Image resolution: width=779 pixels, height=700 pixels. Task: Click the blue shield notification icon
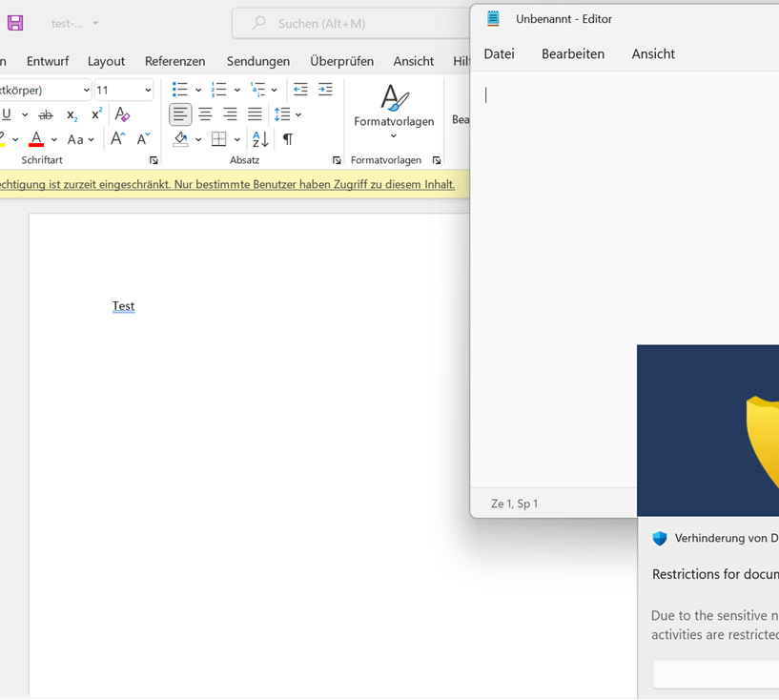click(660, 538)
